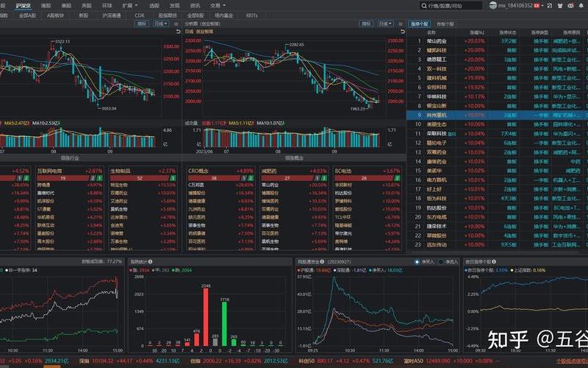Switch to the 涨停个股 tab
This screenshot has height=368, width=588.
coord(419,24)
